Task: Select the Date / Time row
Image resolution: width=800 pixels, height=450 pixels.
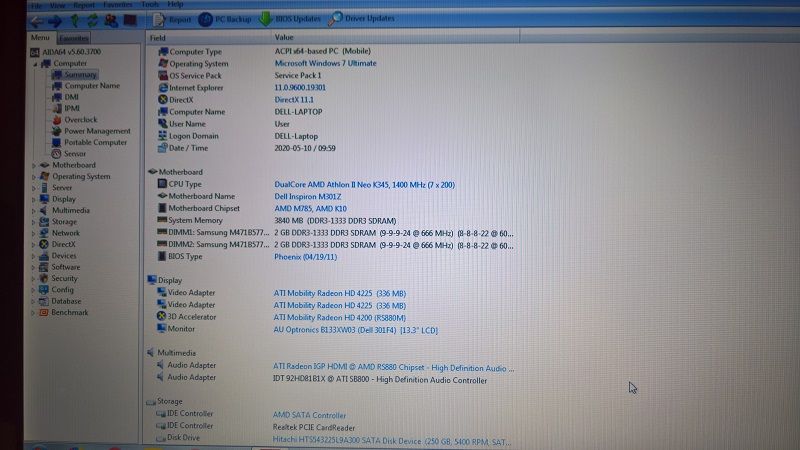Action: pyautogui.click(x=246, y=148)
